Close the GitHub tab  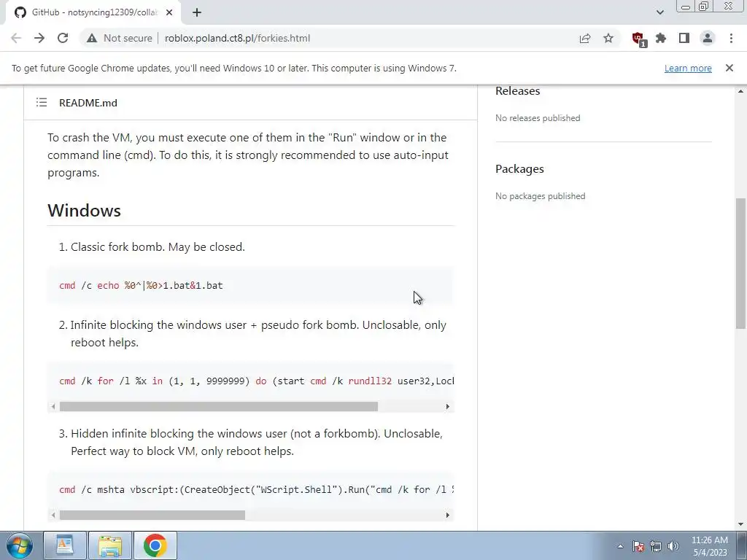click(169, 12)
